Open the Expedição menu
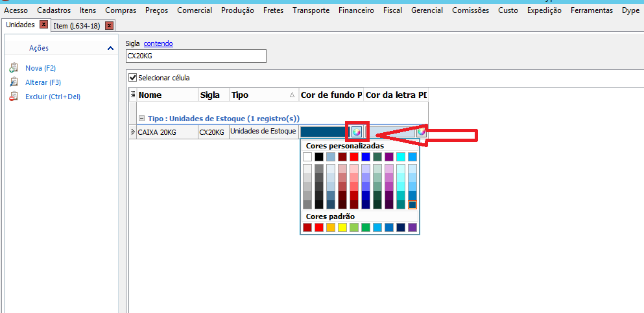Screen dimensions: 644x313 [x=544, y=10]
